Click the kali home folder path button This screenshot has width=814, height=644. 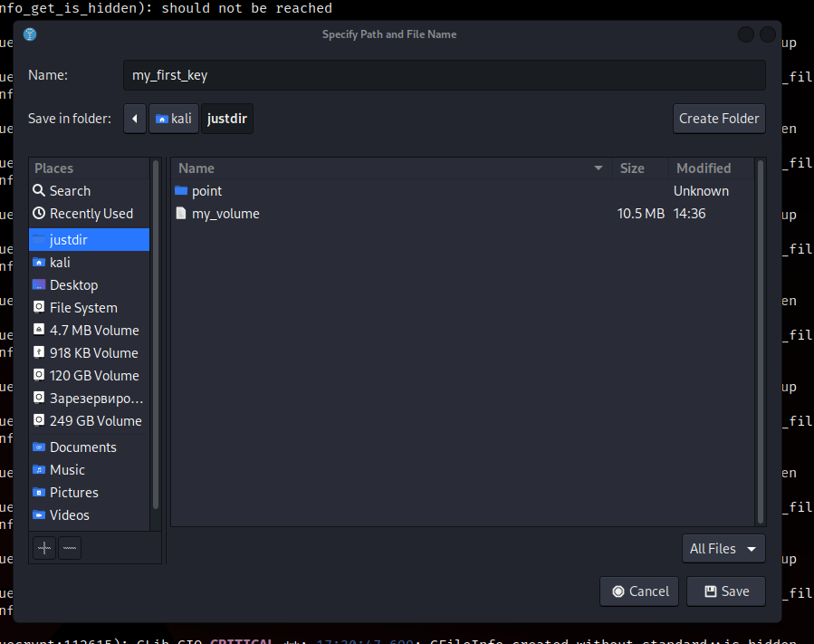tap(174, 119)
